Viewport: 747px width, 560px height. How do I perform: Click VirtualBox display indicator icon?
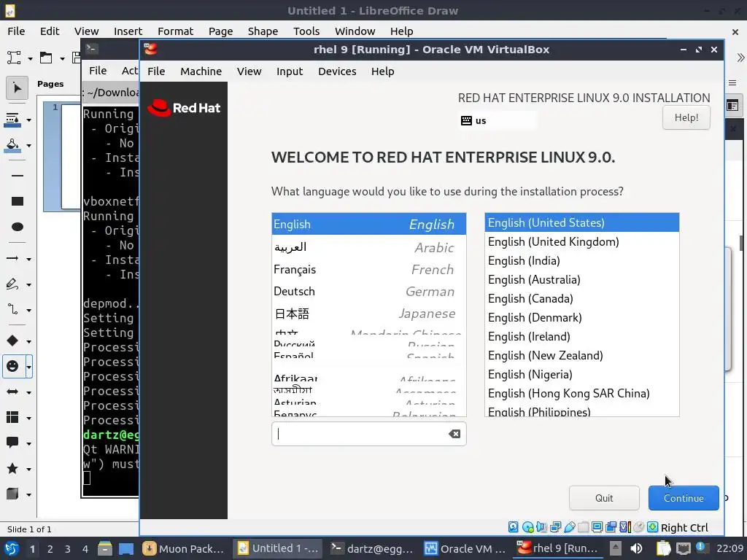point(597,527)
